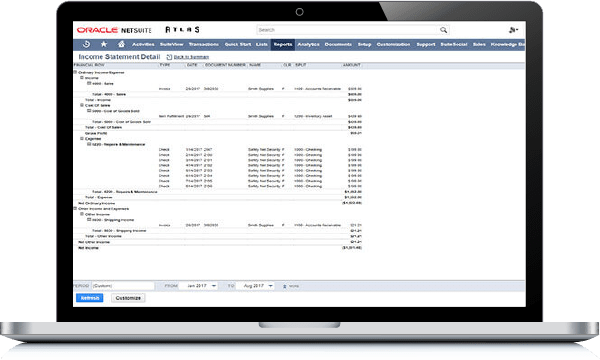Click the Oracle NetSuite logo

click(114, 30)
